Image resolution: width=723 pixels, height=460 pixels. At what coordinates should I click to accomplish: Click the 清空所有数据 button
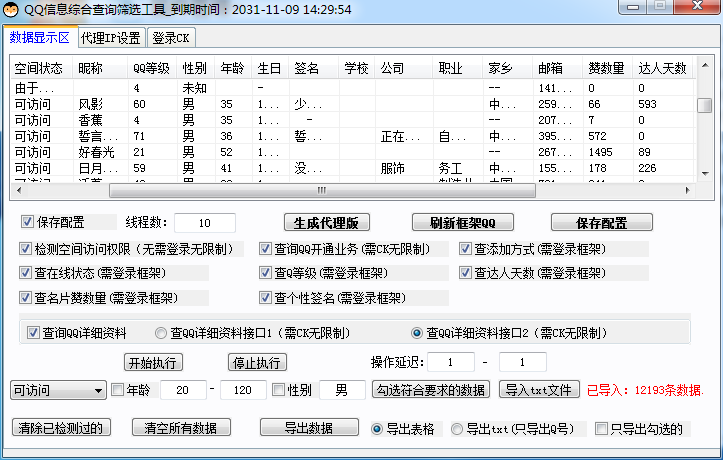(181, 428)
